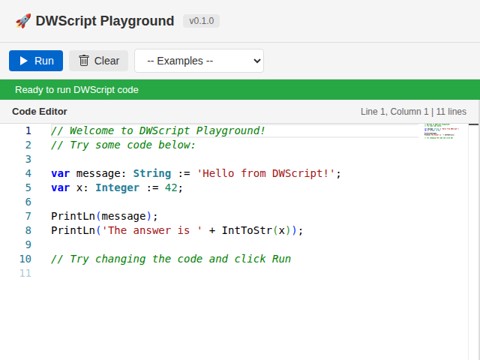Click the 'Hello from DWScript!' string literal
Image resolution: width=480 pixels, height=360 pixels.
click(266, 173)
